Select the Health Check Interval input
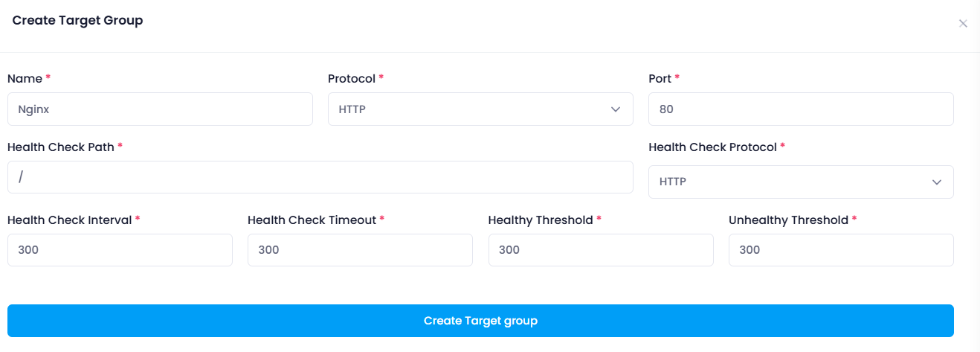The image size is (980, 352). (x=120, y=250)
